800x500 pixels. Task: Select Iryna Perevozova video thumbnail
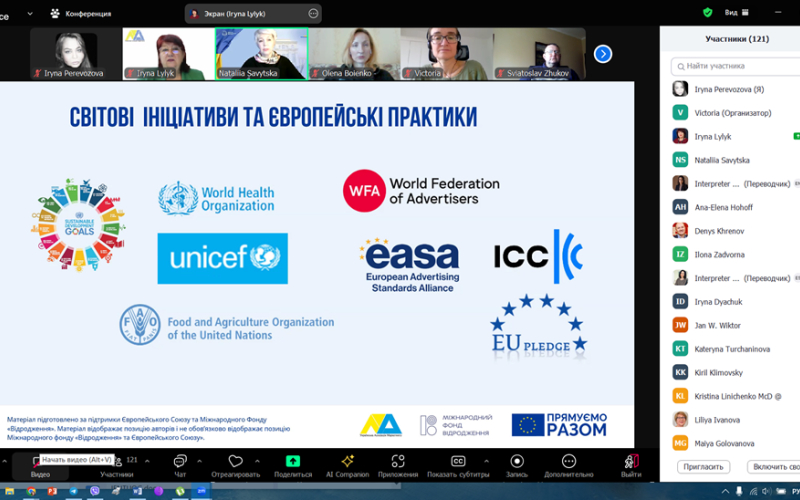coord(76,54)
